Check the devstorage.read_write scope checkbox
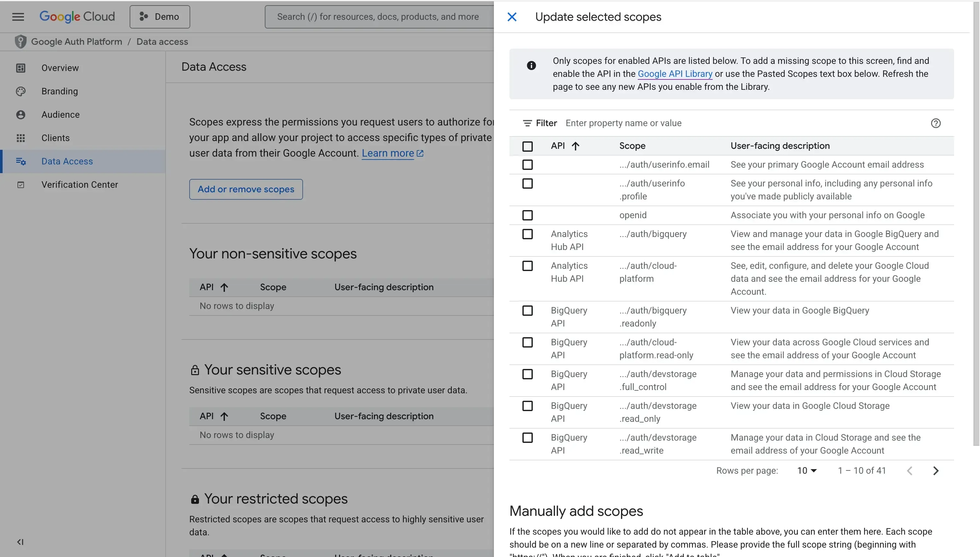980x557 pixels. pos(527,438)
